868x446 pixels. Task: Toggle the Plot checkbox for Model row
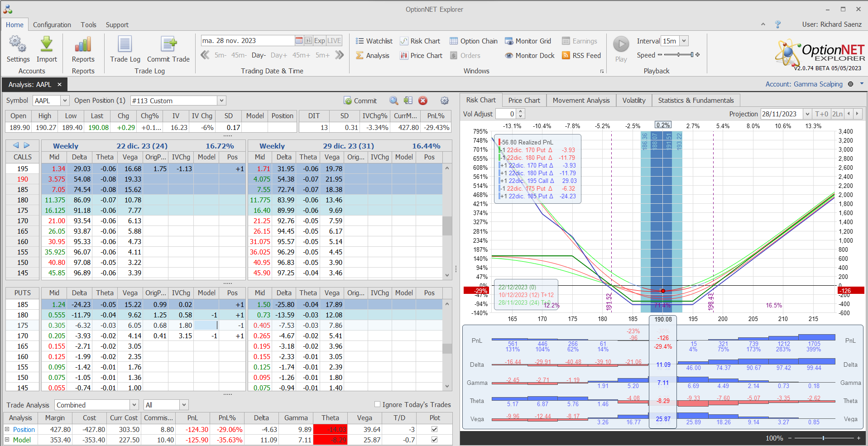click(x=434, y=440)
